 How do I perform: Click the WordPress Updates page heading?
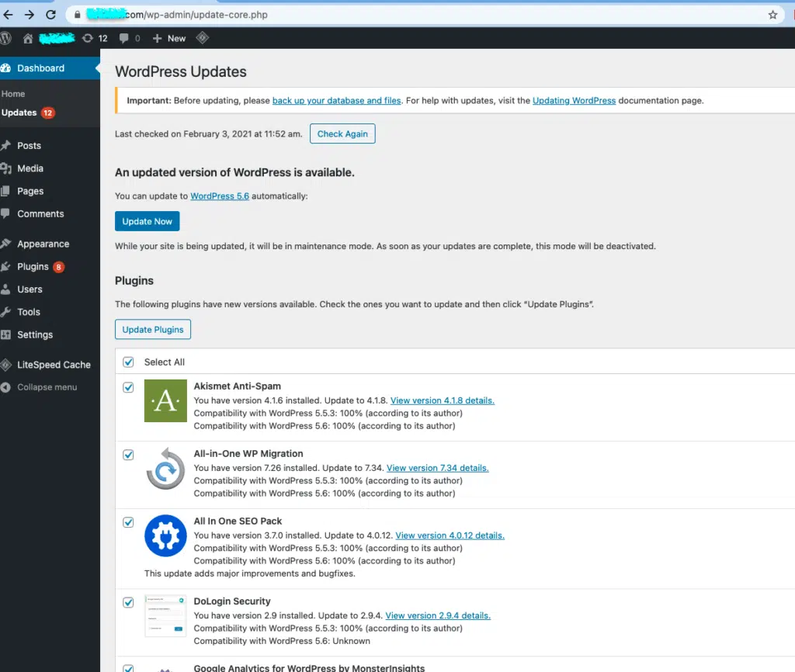[x=180, y=71]
